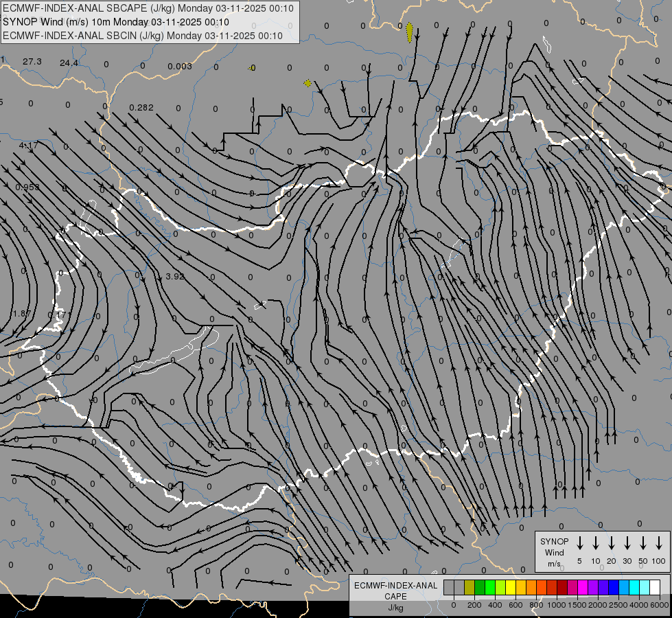Image resolution: width=672 pixels, height=618 pixels.
Task: Select the ECMWF-INDEX-ANAL CAPE legend title
Action: click(395, 596)
